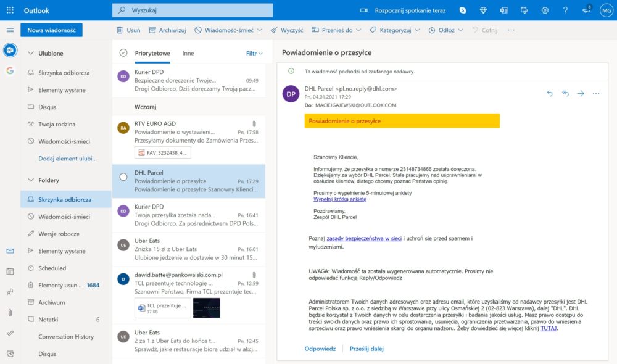Click Wyczyść in the toolbar

[x=287, y=30]
